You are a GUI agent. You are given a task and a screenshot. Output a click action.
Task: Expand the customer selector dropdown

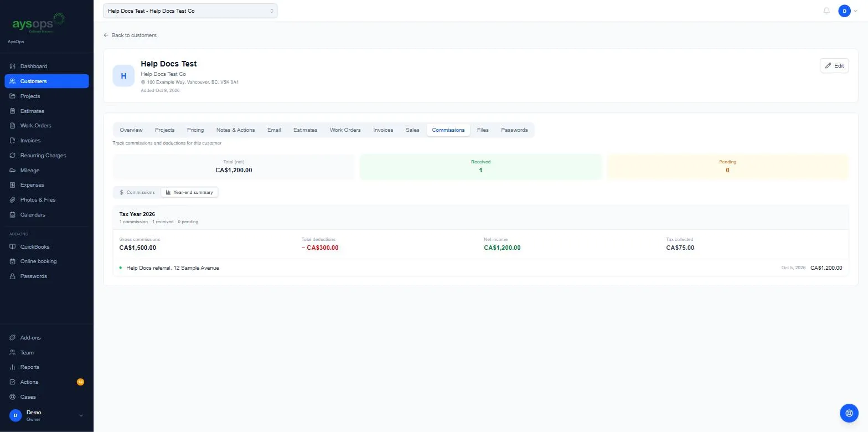click(190, 11)
